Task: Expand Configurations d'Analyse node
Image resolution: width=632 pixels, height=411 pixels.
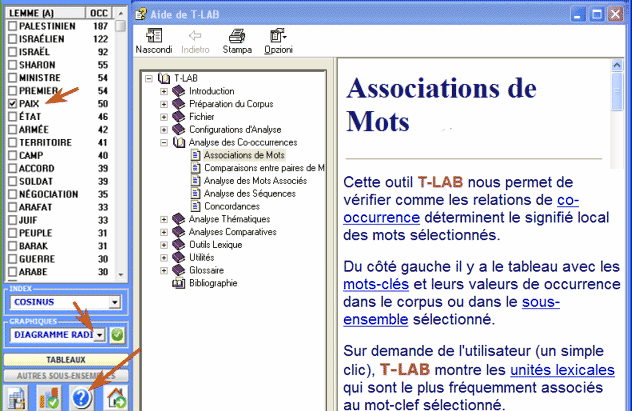Action: point(164,130)
